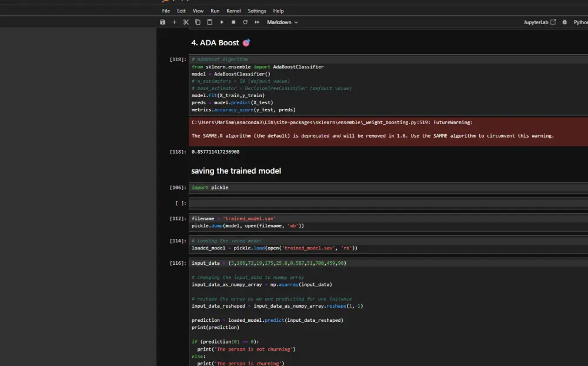
Task: Open the cell type Markdown dropdown
Action: click(x=282, y=22)
